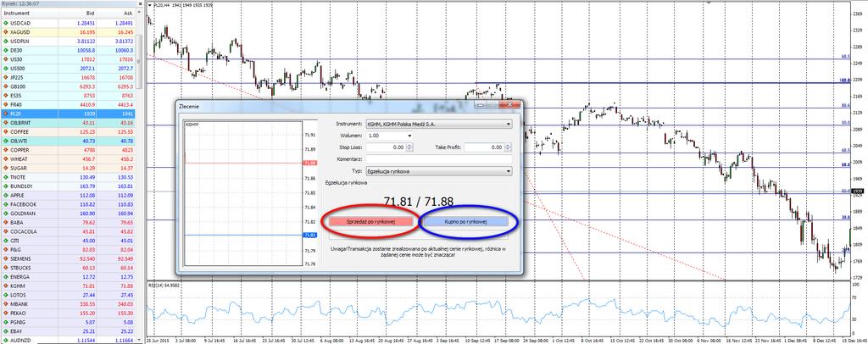Click the arrow icon on highlighted PL20 row
Screen dimensions: 868x344
coord(6,114)
